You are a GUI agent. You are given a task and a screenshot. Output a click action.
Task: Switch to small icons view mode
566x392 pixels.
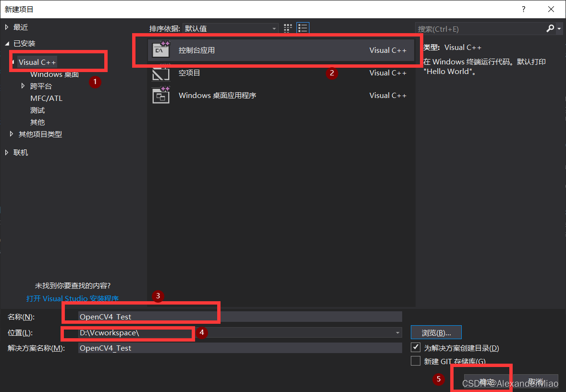tap(287, 28)
